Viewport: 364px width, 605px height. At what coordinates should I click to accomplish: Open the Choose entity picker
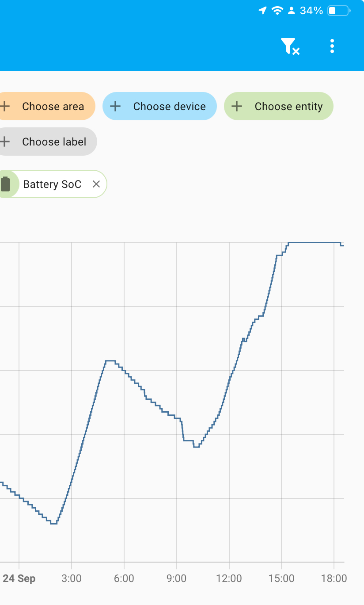(288, 106)
